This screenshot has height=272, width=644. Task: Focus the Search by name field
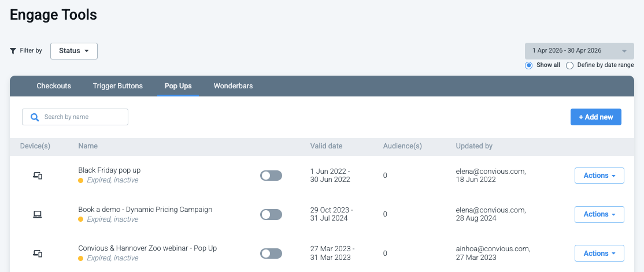pos(75,117)
